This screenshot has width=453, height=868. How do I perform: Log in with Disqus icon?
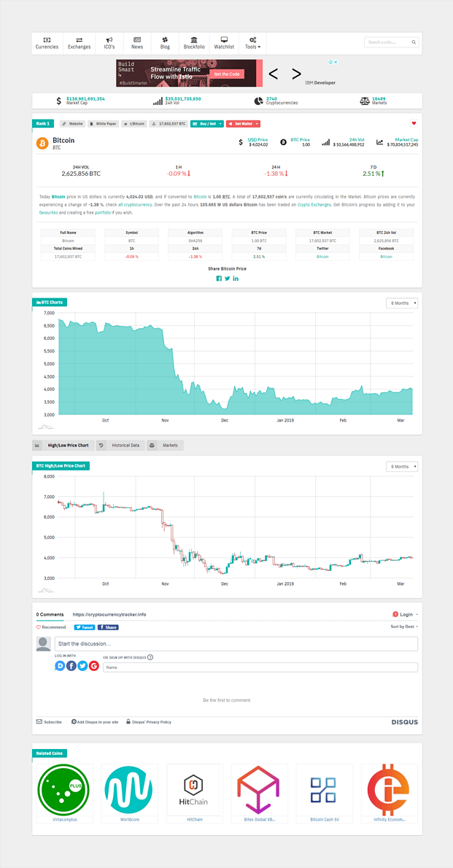click(x=60, y=666)
